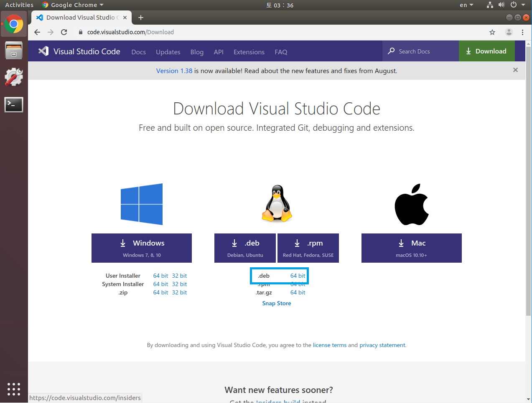
Task: Open the API nav item
Action: (219, 52)
